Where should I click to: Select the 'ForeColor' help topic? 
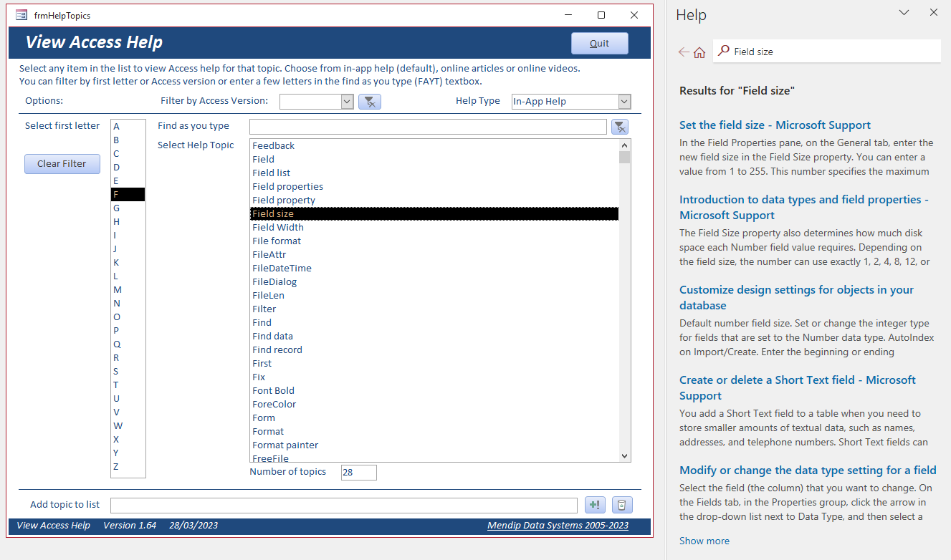(x=434, y=405)
